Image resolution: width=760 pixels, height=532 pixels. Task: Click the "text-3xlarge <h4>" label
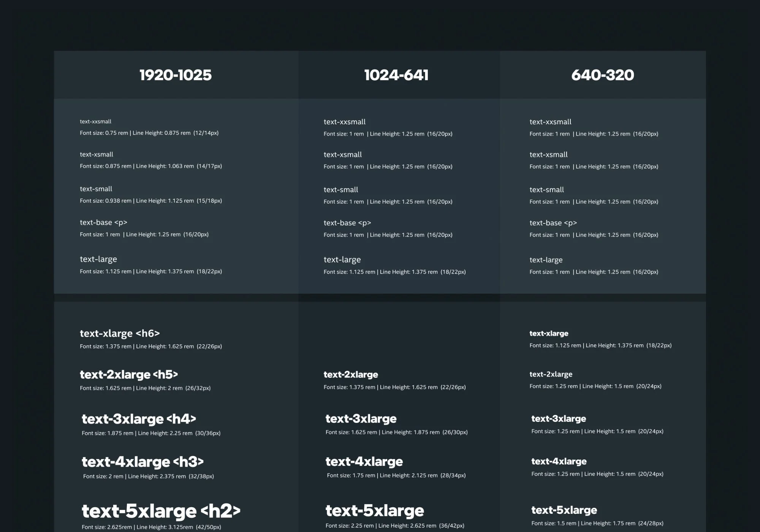139,419
